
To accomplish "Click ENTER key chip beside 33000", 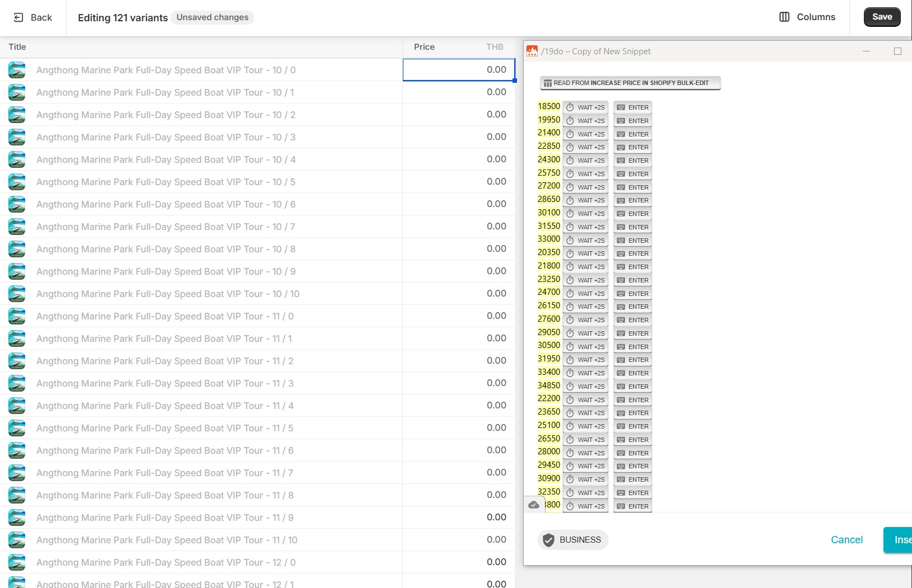I will click(x=632, y=241).
